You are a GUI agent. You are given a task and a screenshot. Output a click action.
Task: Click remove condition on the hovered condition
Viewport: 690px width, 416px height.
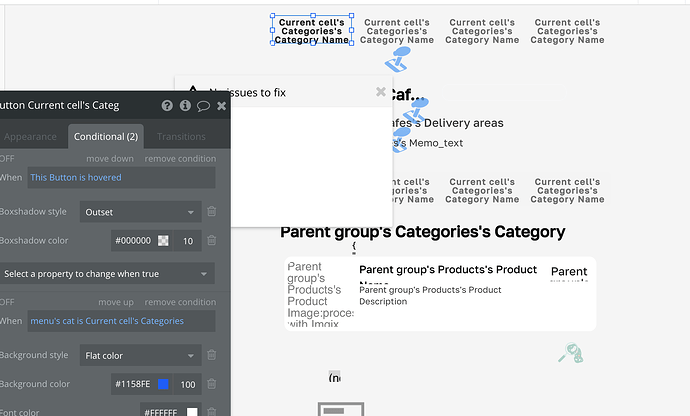[180, 159]
